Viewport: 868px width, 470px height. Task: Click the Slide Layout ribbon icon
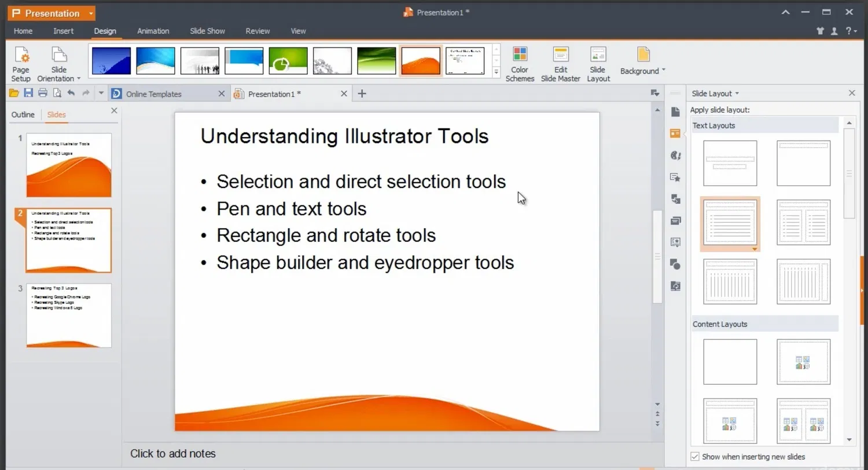[598, 55]
